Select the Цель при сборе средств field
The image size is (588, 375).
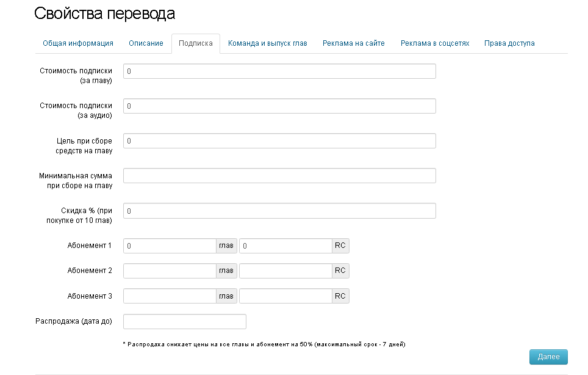[279, 141]
